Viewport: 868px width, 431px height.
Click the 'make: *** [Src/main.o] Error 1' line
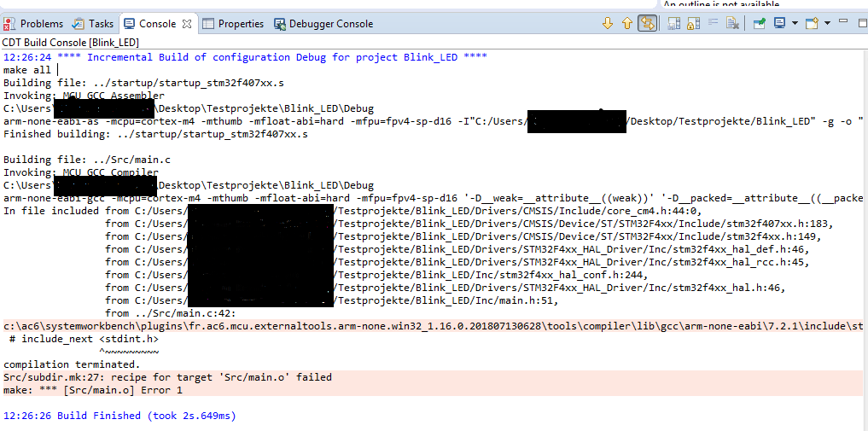point(93,390)
